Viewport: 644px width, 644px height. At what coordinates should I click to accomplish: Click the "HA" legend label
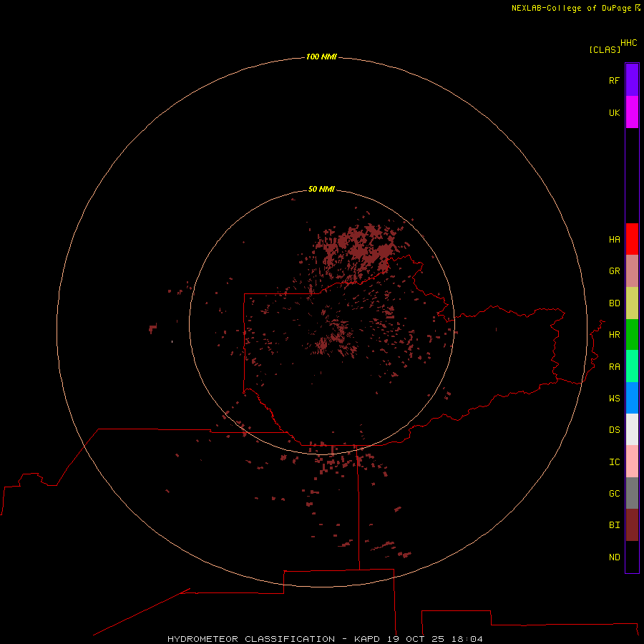click(614, 240)
